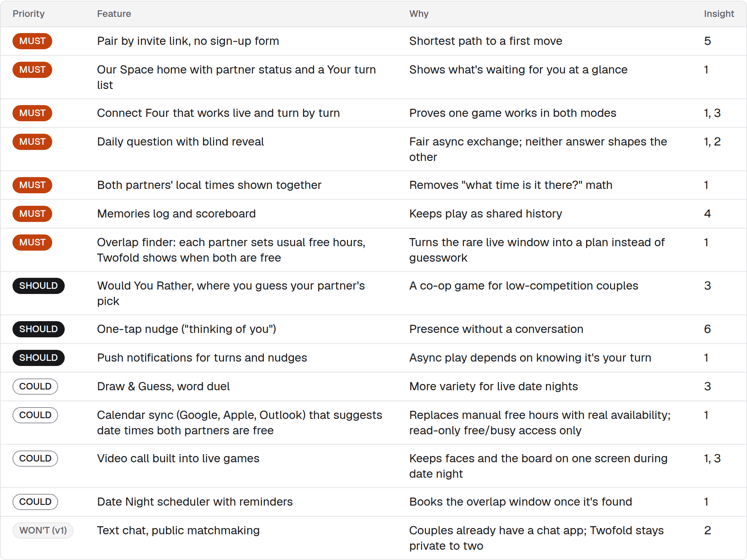
Task: Click SHOULD badge for Push notifications
Action: [39, 358]
